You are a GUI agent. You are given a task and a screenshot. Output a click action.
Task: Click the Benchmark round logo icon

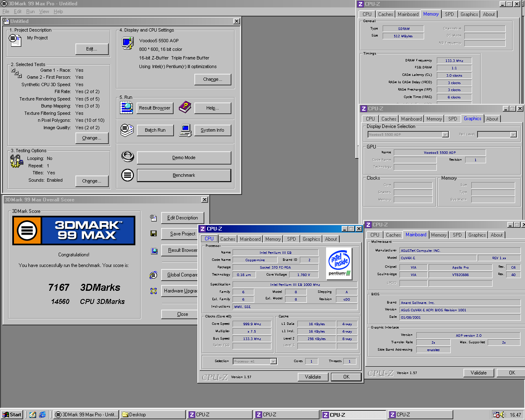pyautogui.click(x=128, y=175)
